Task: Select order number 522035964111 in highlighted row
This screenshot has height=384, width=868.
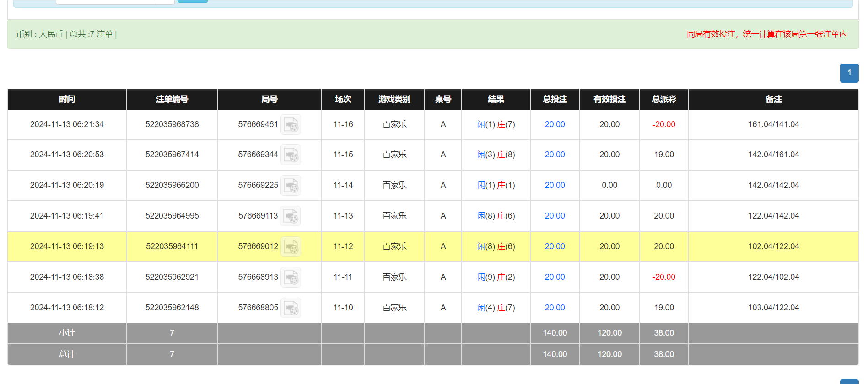Action: (172, 246)
